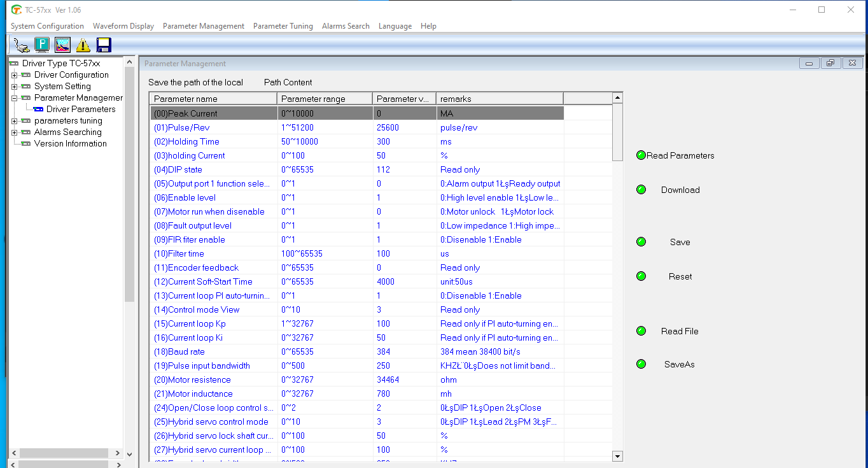Screen dimensions: 868x468
Task: Click the parameter table scroll-up arrow
Action: point(617,98)
